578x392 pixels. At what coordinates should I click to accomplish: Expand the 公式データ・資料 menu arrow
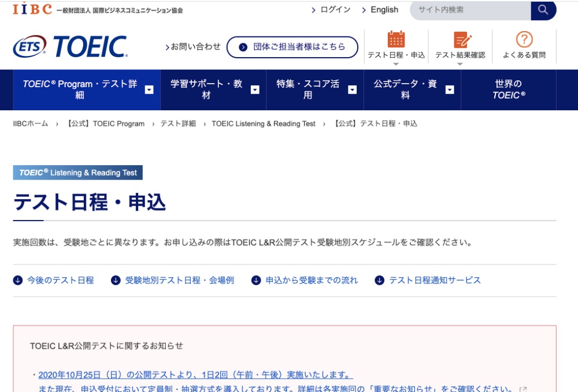tap(450, 90)
